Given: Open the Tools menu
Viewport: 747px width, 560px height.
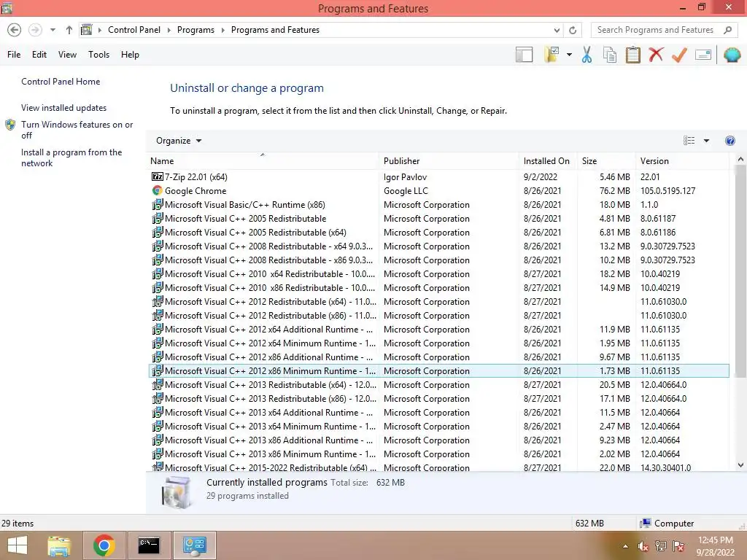Looking at the screenshot, I should (98, 55).
